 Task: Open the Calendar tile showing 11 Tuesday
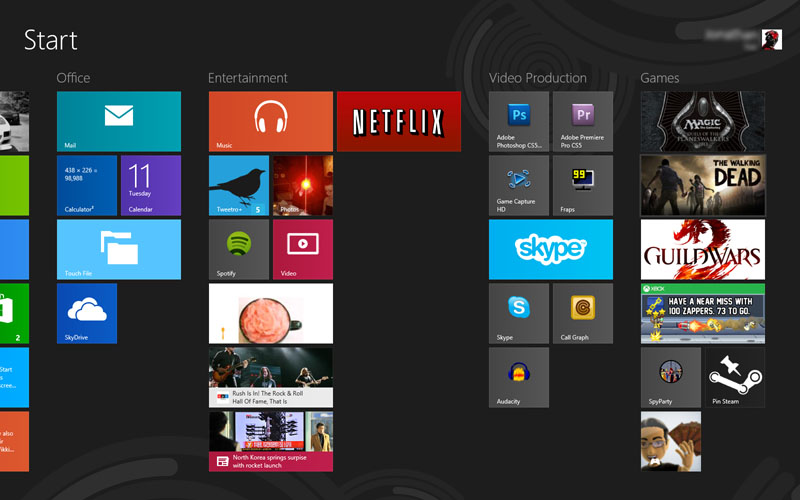pyautogui.click(x=150, y=185)
